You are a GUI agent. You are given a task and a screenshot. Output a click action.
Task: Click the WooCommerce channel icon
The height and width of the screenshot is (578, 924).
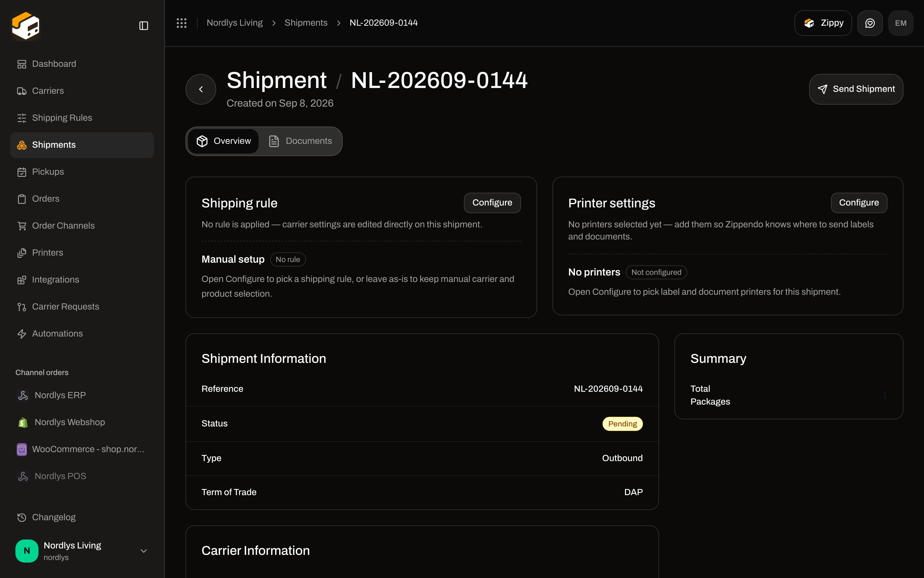click(22, 449)
